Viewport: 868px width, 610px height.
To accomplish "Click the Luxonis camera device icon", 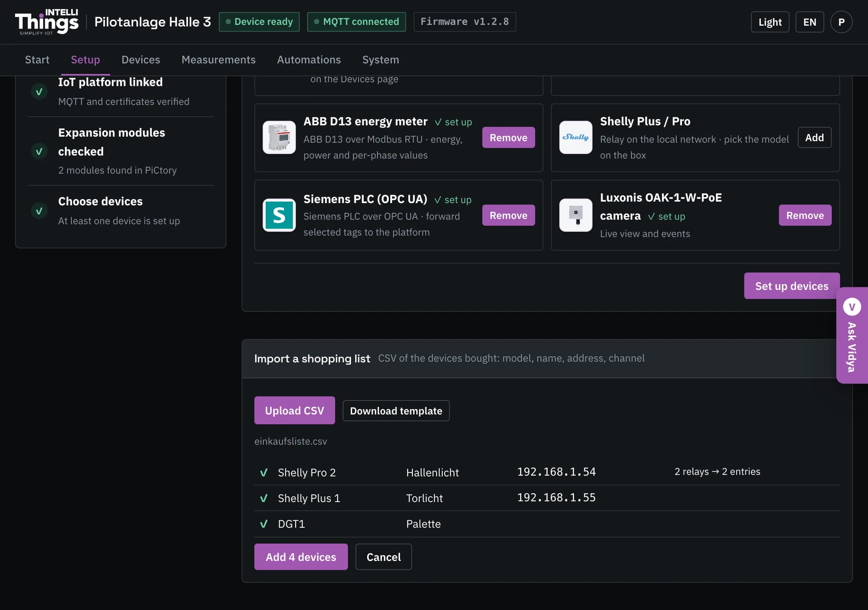I will (576, 215).
